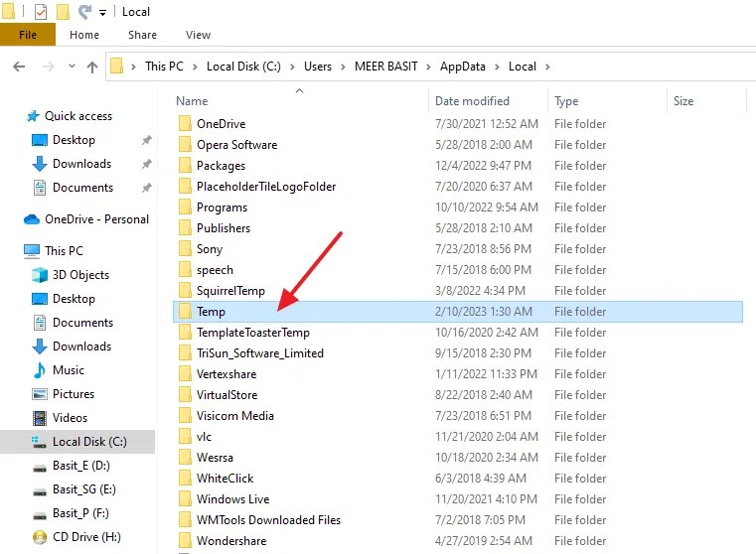Expand the chevron after Local Disk (C:) breadcrumb
Viewport: 756px width, 554px height.
point(292,67)
